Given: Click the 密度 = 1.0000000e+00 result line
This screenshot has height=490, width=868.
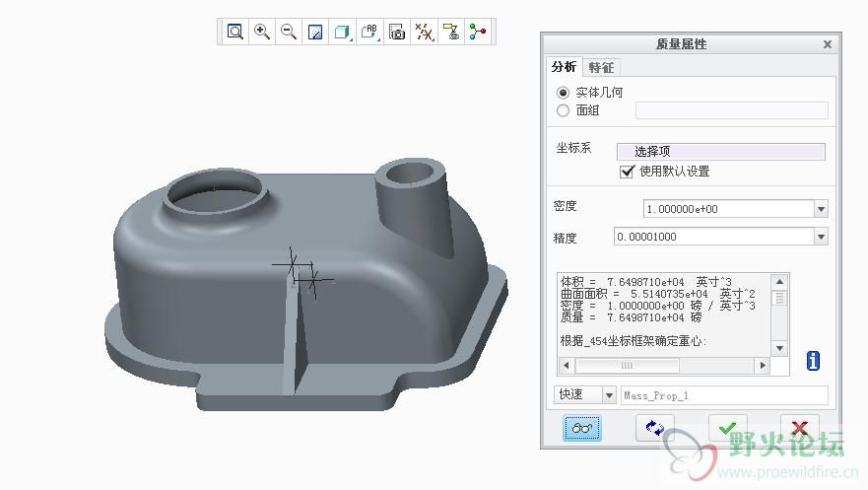Looking at the screenshot, I should (x=657, y=306).
